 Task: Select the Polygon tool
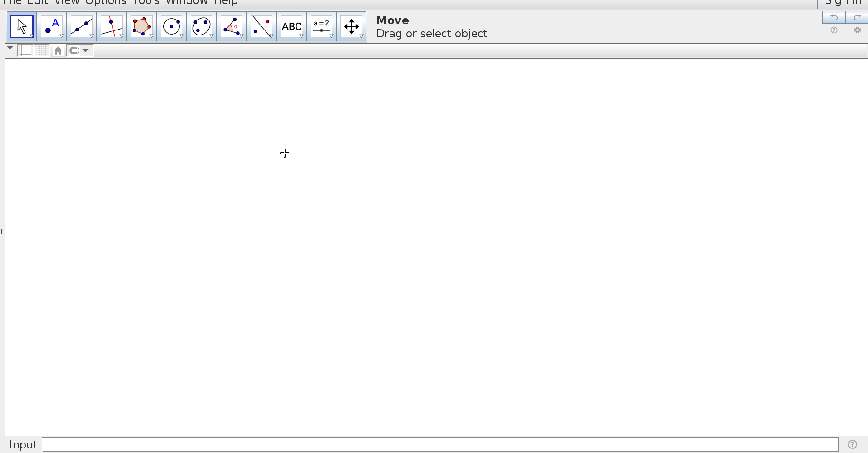(142, 26)
